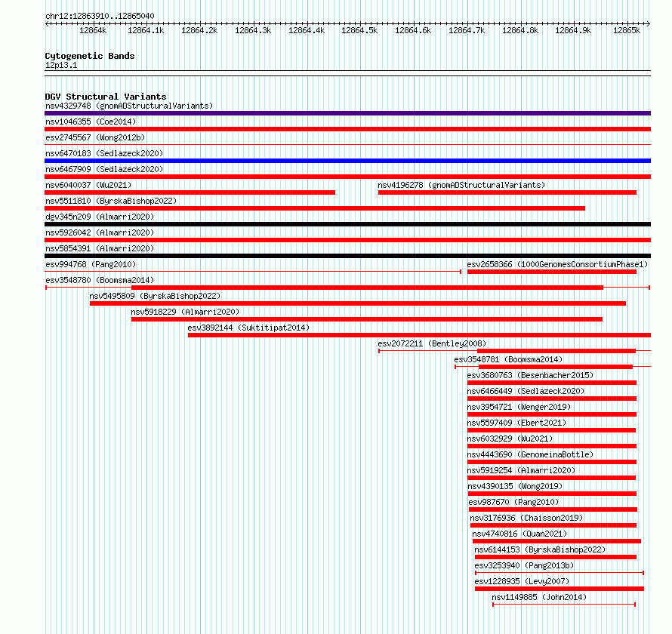The height and width of the screenshot is (634, 672).
Task: Click the 12864.9k ruler tick label
Action: 573,30
